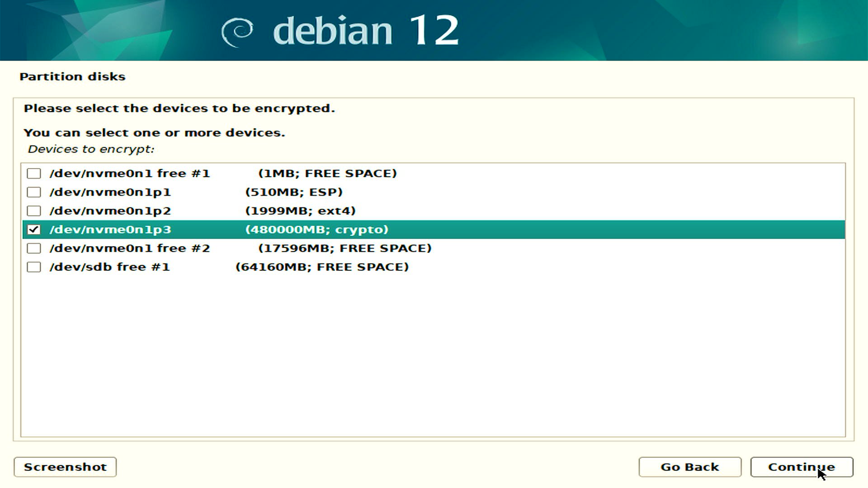The width and height of the screenshot is (868, 488).
Task: Click the "(17596MB; FREE SPACE)" text
Action: [x=345, y=249]
